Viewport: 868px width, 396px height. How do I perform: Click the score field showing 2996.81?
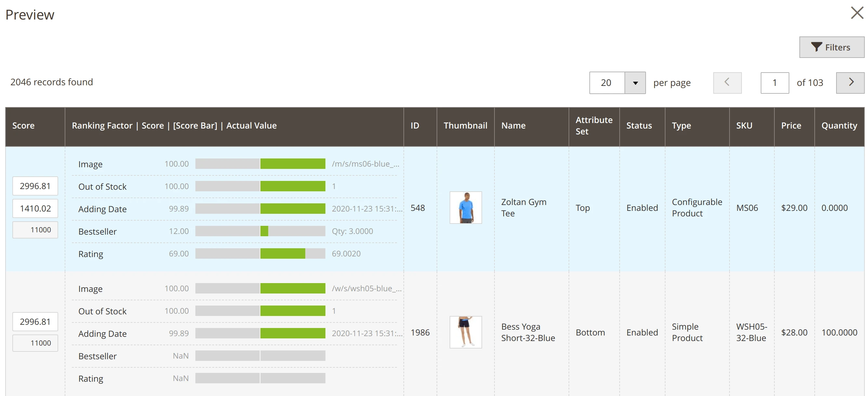click(35, 185)
